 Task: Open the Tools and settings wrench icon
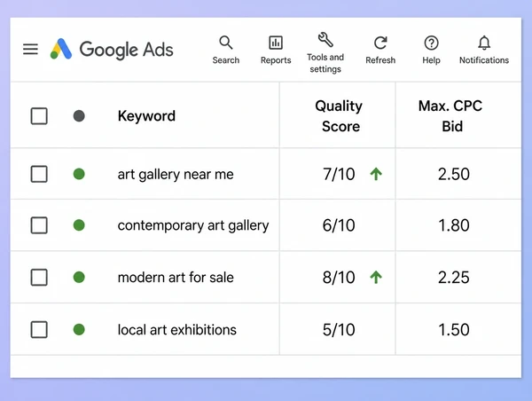[x=325, y=40]
